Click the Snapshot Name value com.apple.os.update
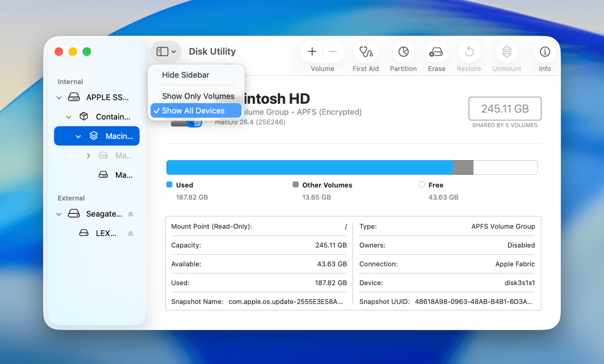 [x=286, y=302]
